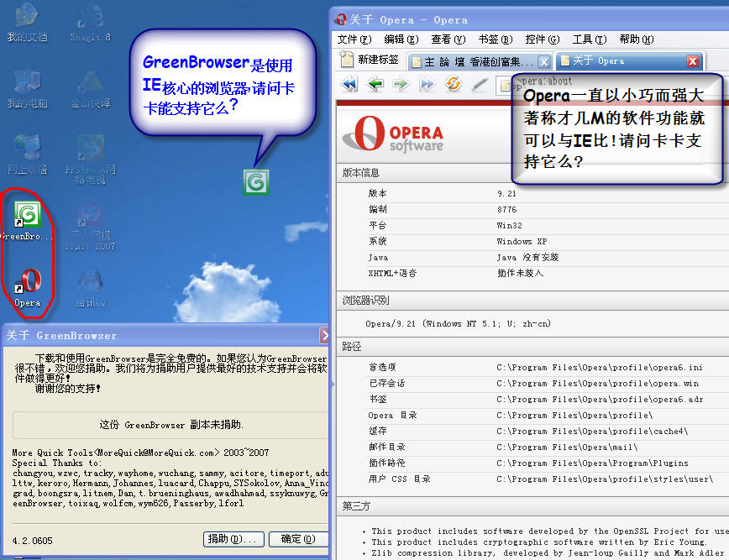729x560 pixels.
Task: Click the MoreQuick@MoreQuick.com credit line
Action: pyautogui.click(x=140, y=453)
